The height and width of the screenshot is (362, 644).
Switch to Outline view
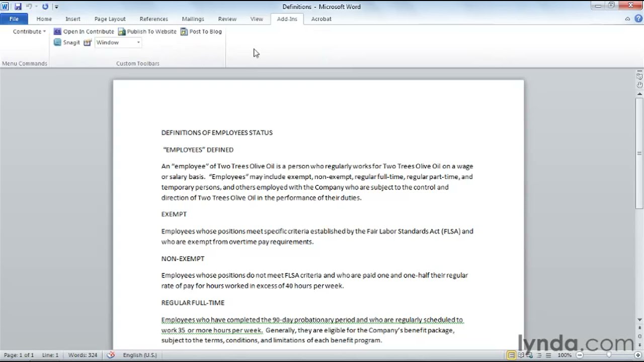coord(540,355)
